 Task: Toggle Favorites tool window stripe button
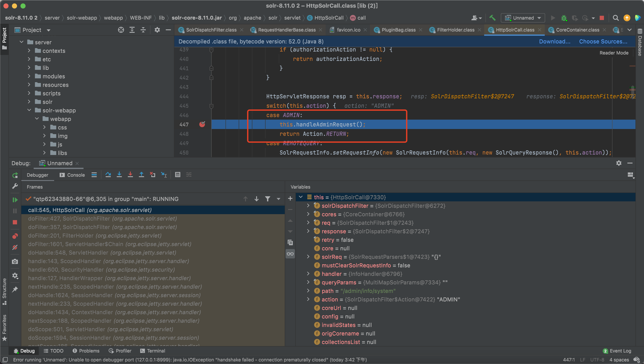coord(4,328)
